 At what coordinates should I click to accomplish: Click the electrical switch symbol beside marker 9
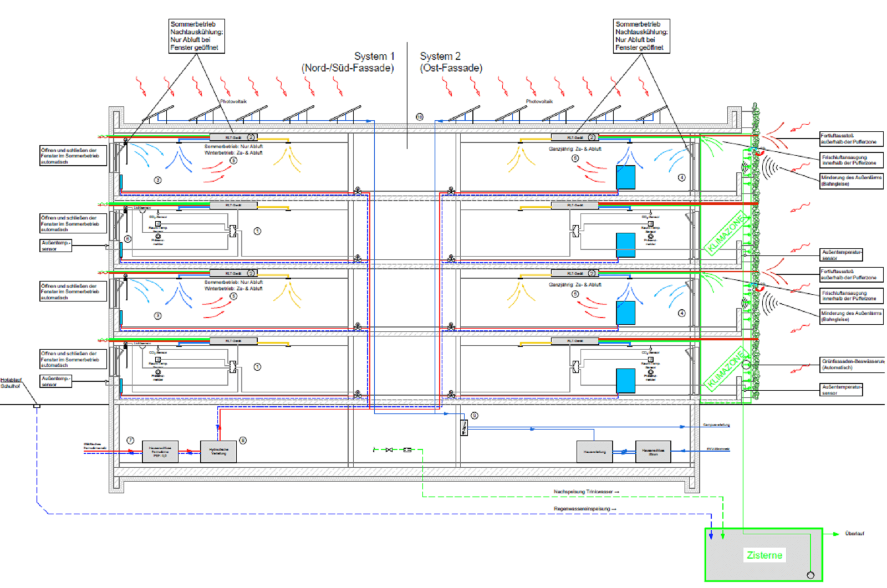click(464, 427)
